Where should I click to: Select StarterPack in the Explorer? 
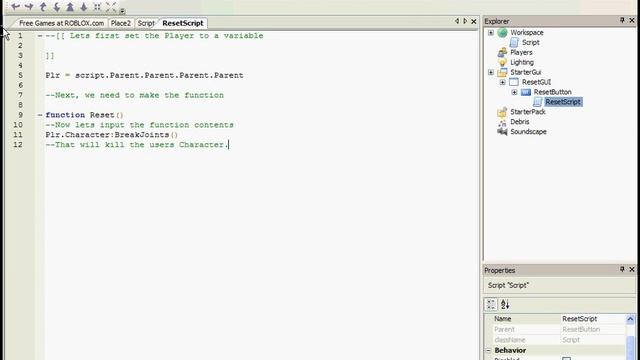click(528, 112)
